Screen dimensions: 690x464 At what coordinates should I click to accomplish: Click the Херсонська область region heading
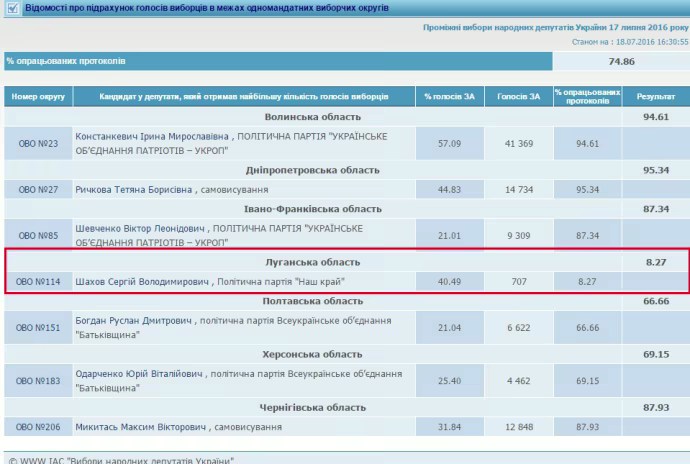[311, 355]
